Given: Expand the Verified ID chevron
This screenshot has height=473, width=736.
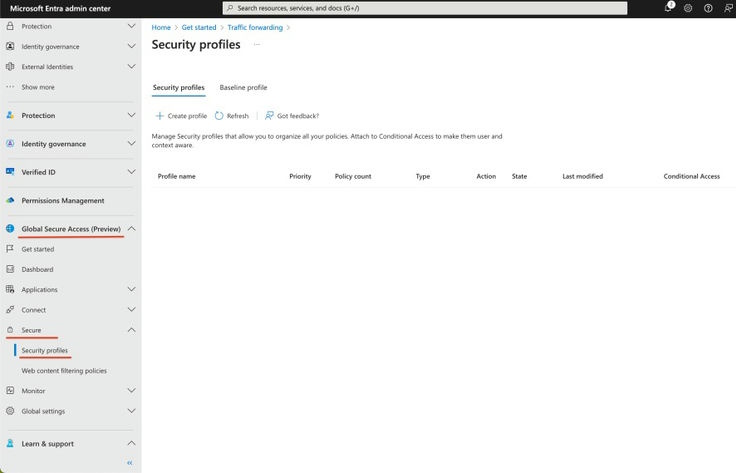Looking at the screenshot, I should (131, 172).
